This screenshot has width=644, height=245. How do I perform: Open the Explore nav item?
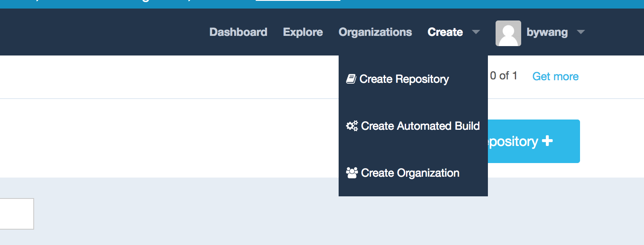303,32
